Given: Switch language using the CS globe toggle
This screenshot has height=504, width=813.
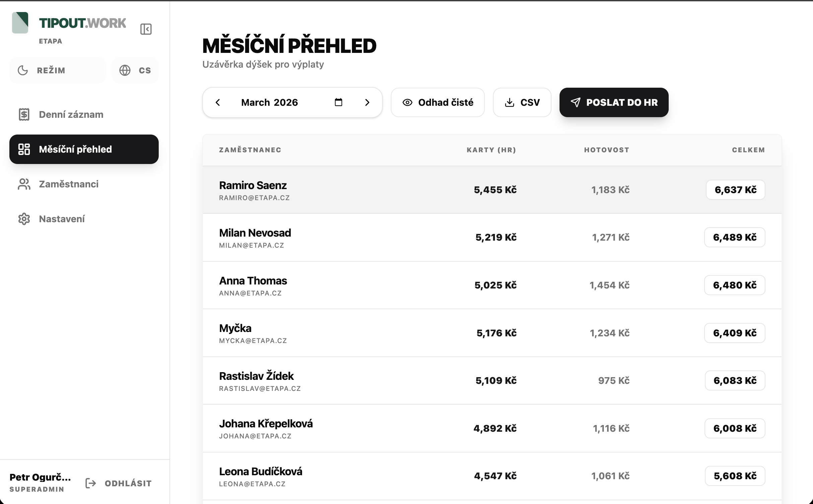Looking at the screenshot, I should click(135, 70).
